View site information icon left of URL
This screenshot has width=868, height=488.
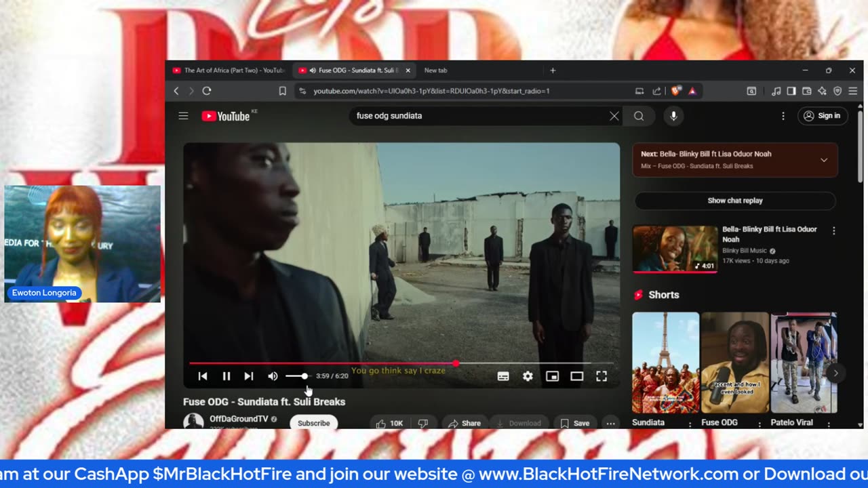click(x=302, y=91)
